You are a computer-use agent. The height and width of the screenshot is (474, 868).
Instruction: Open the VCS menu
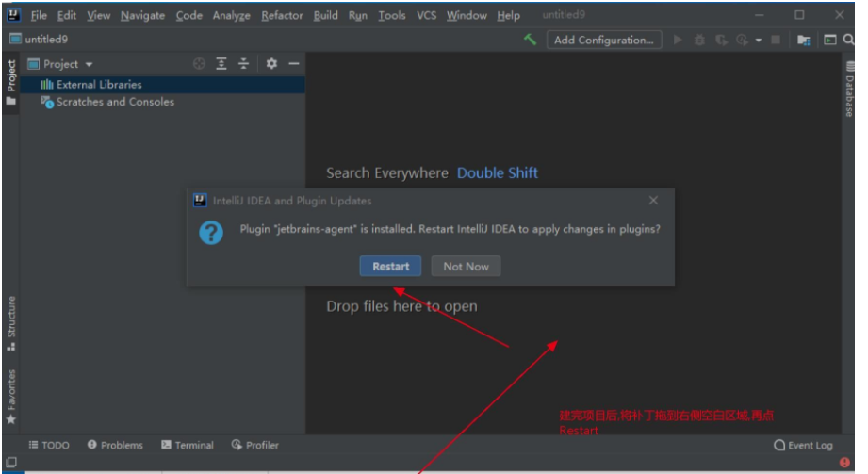pos(426,15)
